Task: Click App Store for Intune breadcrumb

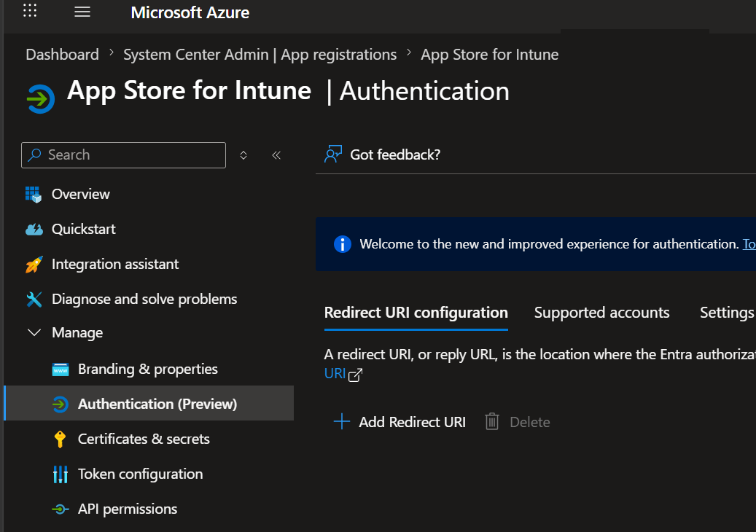Action: (x=489, y=55)
